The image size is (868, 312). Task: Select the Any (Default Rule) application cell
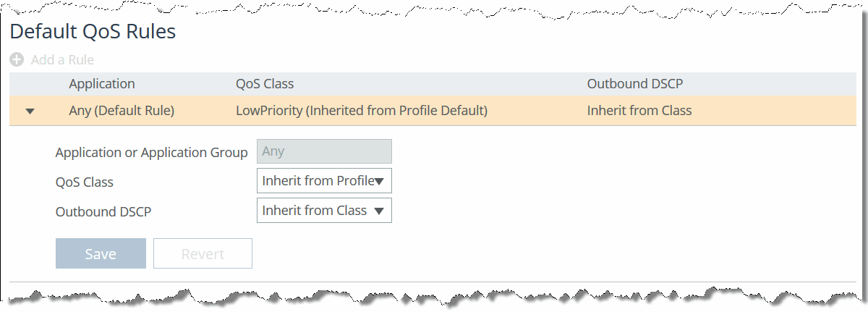122,111
